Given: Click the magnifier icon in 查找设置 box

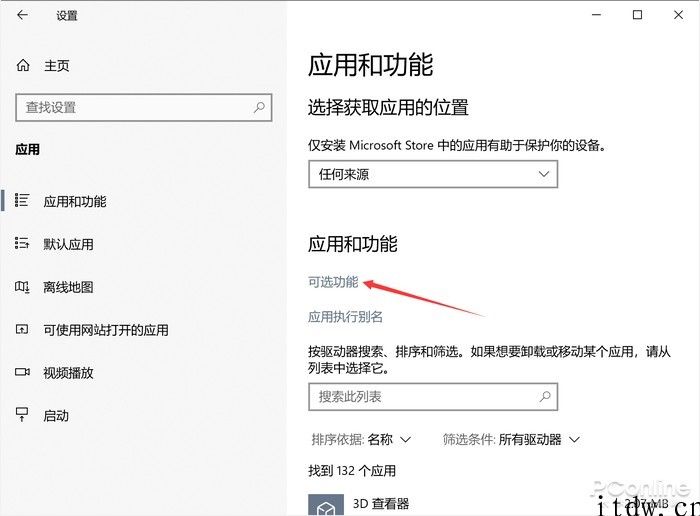Looking at the screenshot, I should point(259,108).
